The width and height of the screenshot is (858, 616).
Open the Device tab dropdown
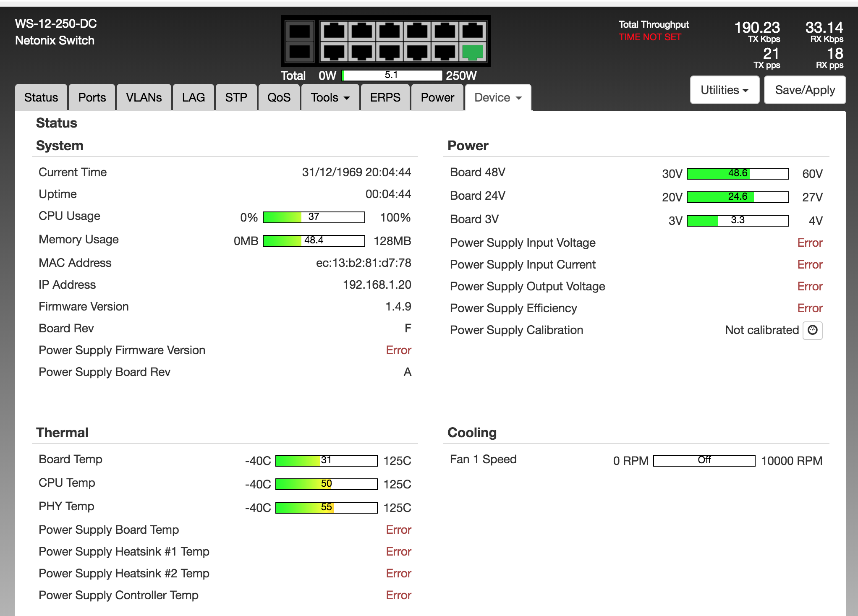[x=498, y=97]
